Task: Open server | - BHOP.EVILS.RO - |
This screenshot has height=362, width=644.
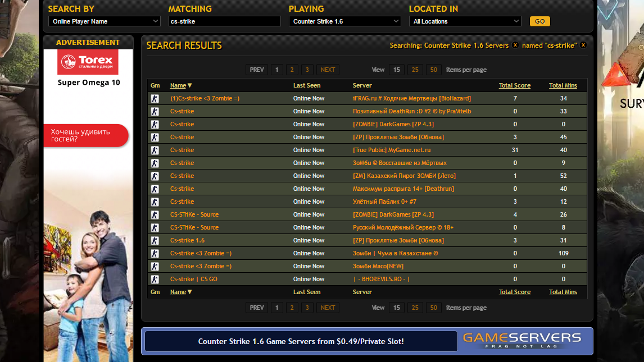Action: coord(382,279)
